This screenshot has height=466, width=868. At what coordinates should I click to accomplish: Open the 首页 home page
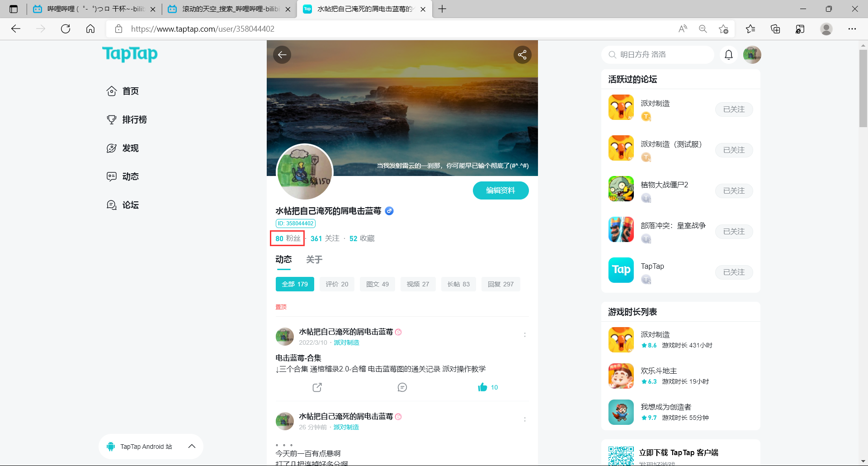[x=123, y=91]
